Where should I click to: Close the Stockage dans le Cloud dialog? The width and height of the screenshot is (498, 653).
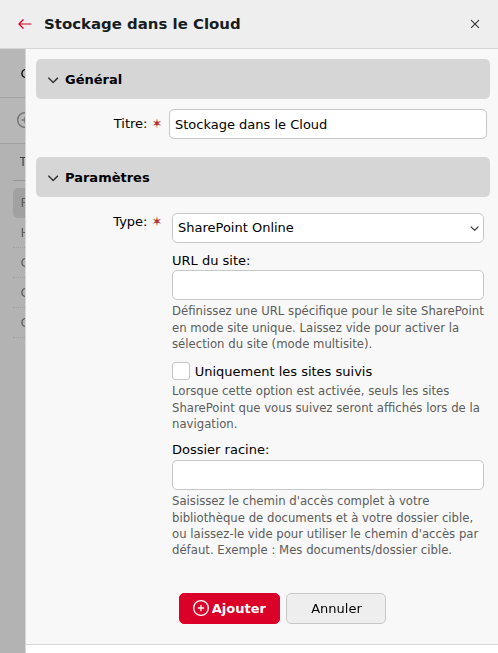pyautogui.click(x=475, y=24)
